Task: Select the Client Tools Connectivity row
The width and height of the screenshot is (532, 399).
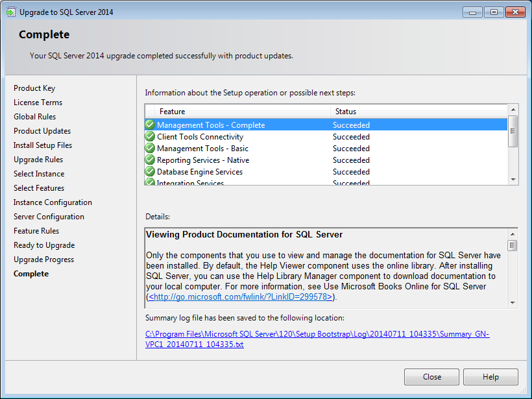Action: 326,137
